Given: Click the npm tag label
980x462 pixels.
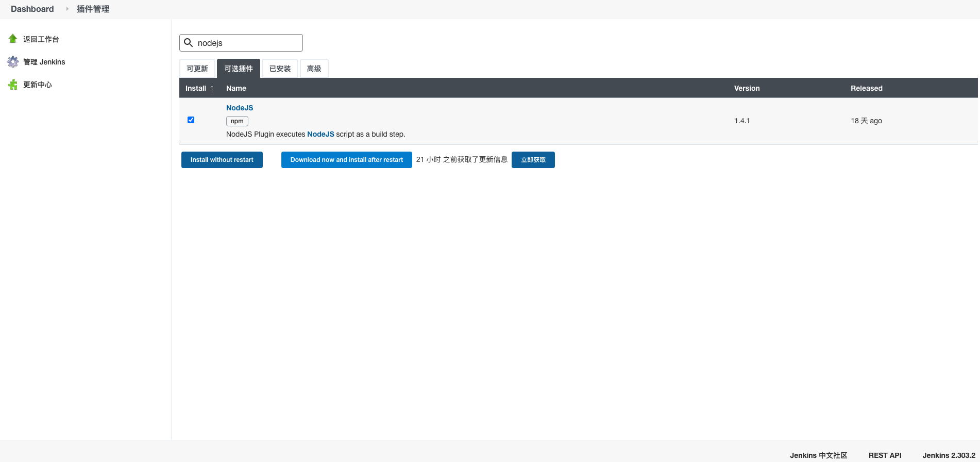Looking at the screenshot, I should [237, 121].
